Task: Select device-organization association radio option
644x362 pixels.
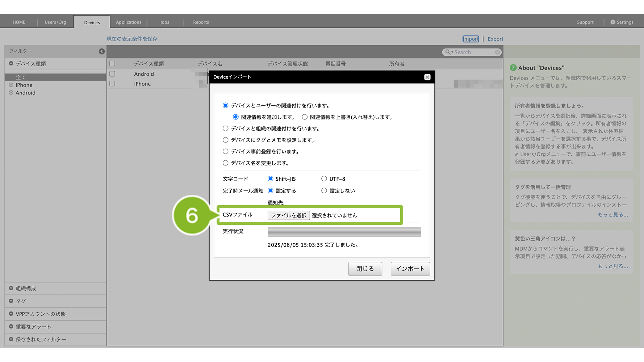Action: [x=226, y=129]
